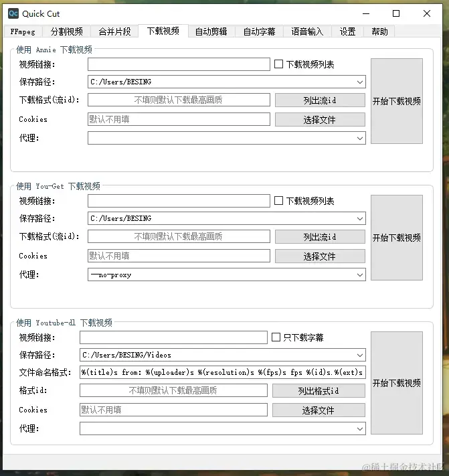Click the 文件命名格式: label
The image size is (449, 476).
tap(46, 372)
